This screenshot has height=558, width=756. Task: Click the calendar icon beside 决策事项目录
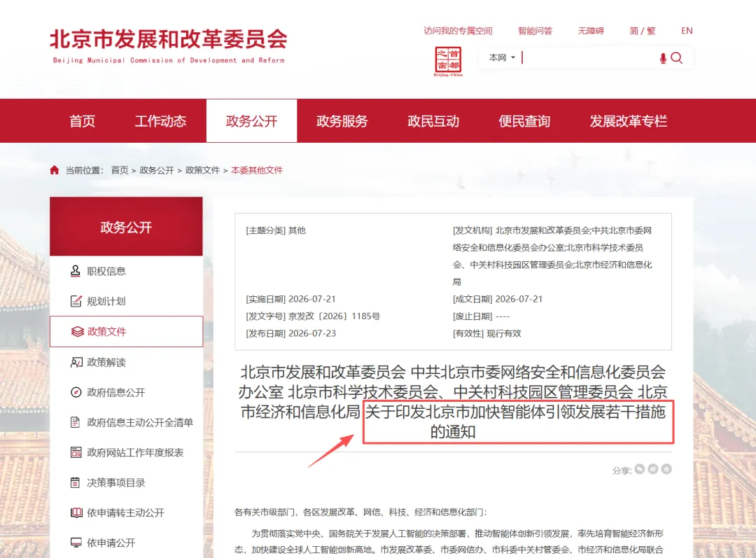(75, 482)
